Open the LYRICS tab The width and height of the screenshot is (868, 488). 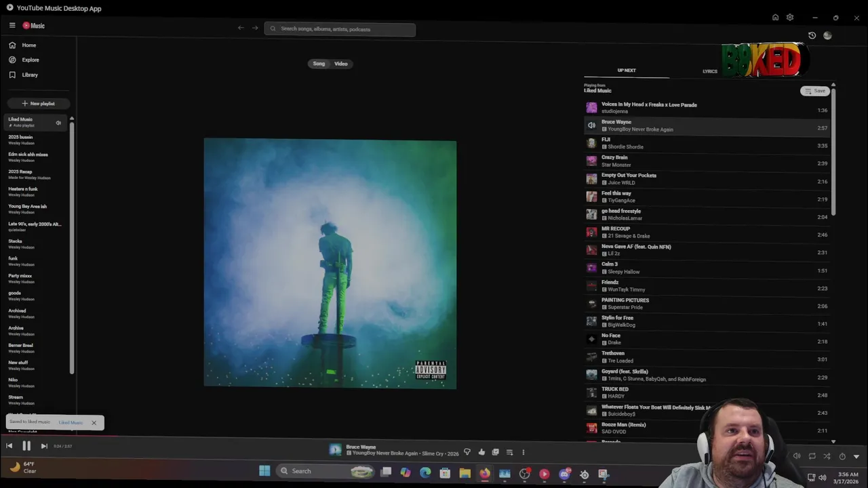pyautogui.click(x=710, y=71)
